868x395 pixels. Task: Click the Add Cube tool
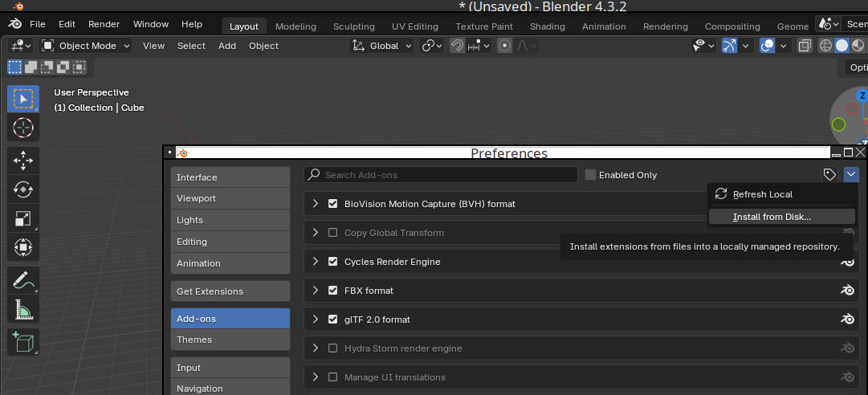pyautogui.click(x=23, y=342)
